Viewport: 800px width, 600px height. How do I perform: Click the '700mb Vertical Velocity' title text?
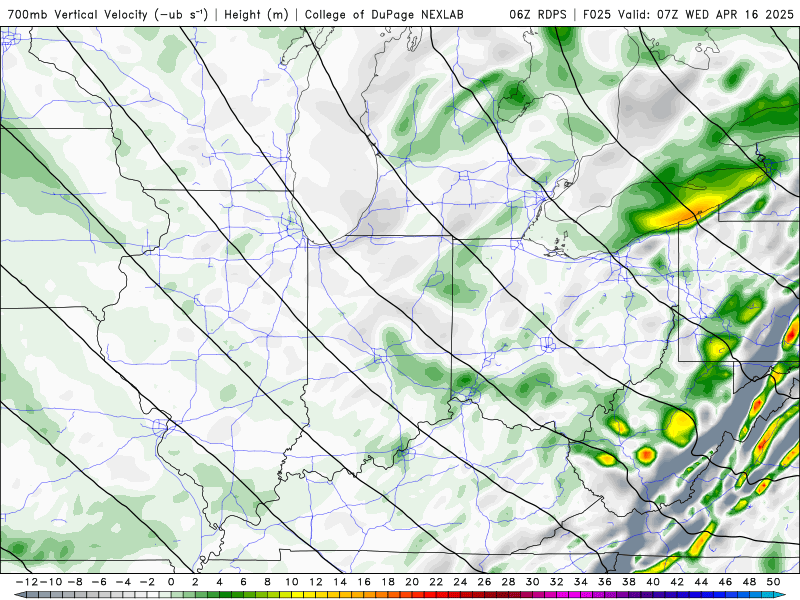pos(78,14)
